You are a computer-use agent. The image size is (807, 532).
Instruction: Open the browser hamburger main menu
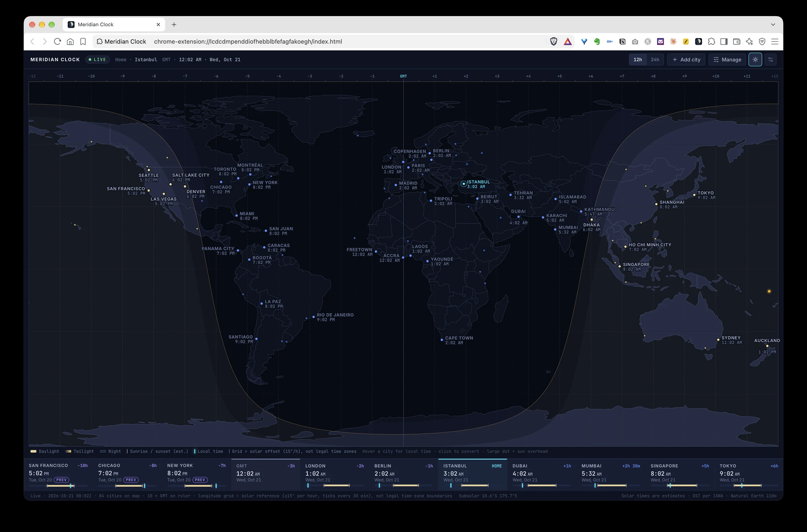coord(775,41)
